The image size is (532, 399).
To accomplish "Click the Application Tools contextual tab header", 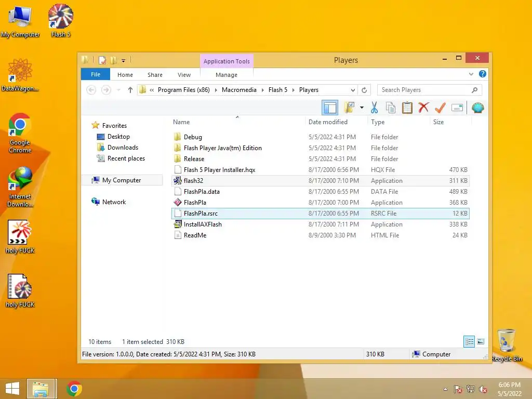I will point(227,61).
